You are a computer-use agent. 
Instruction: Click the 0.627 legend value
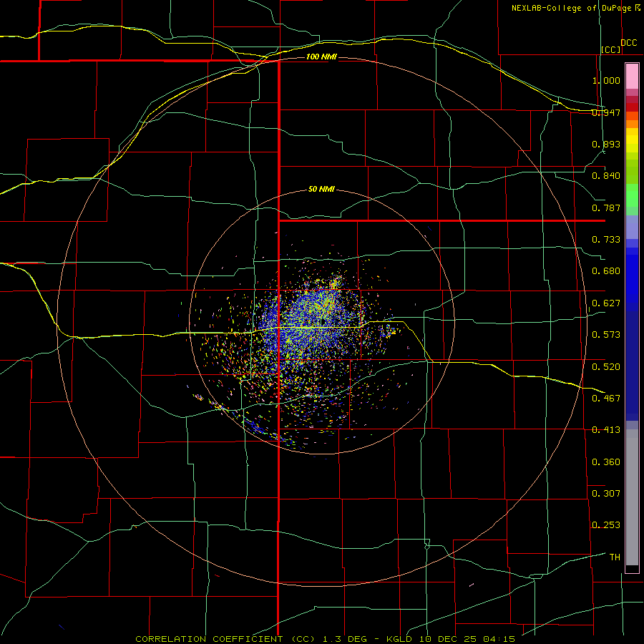tap(606, 303)
